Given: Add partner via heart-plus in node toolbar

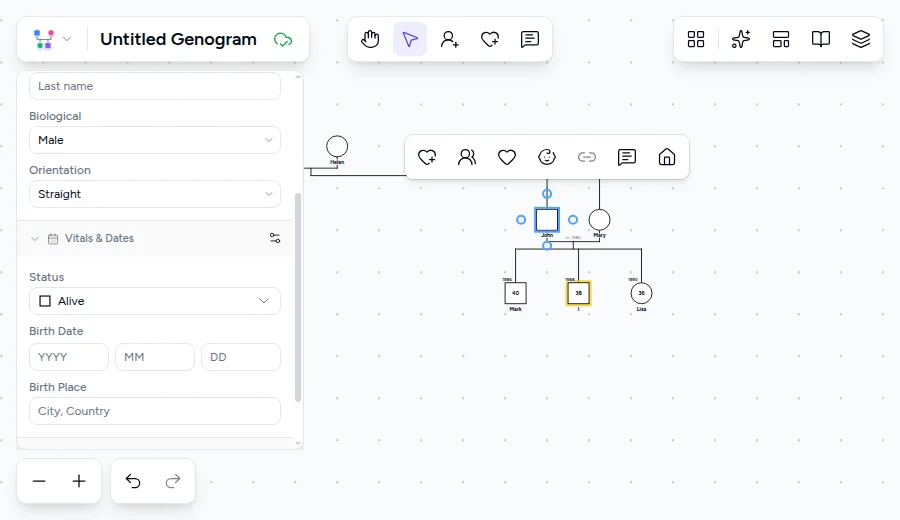Looking at the screenshot, I should click(427, 157).
